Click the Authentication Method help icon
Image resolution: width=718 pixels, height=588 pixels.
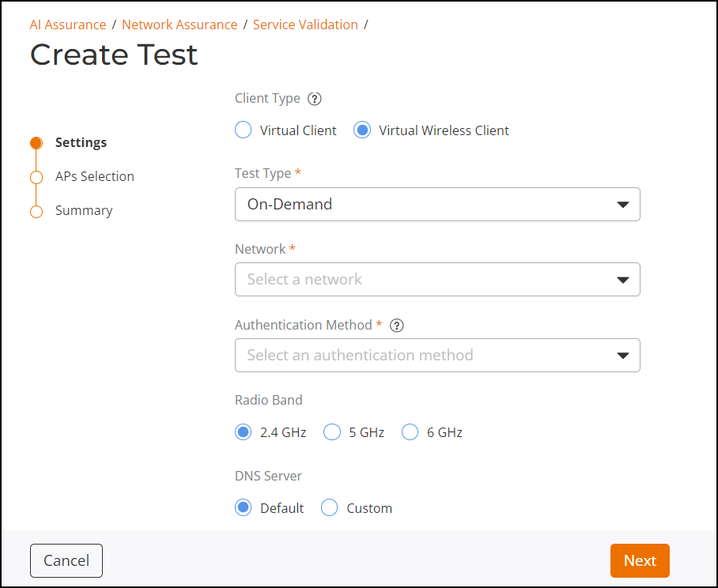397,325
